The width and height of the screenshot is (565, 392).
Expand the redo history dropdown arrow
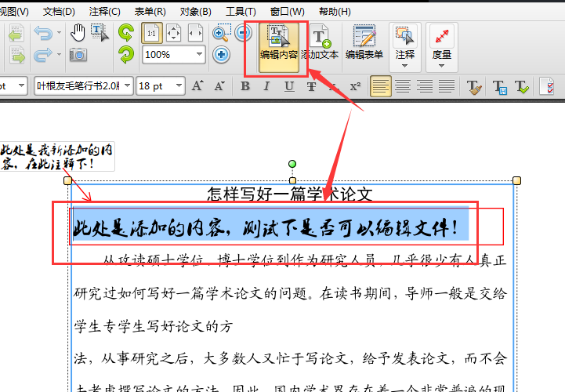[x=59, y=55]
